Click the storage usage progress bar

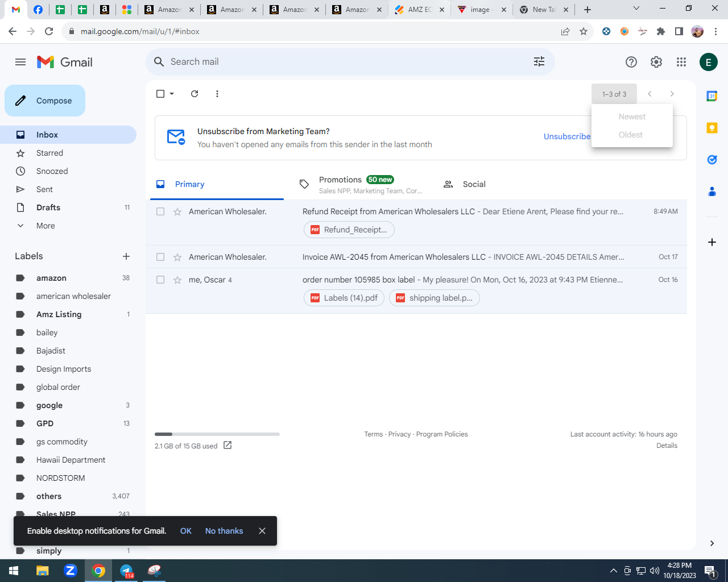[217, 434]
